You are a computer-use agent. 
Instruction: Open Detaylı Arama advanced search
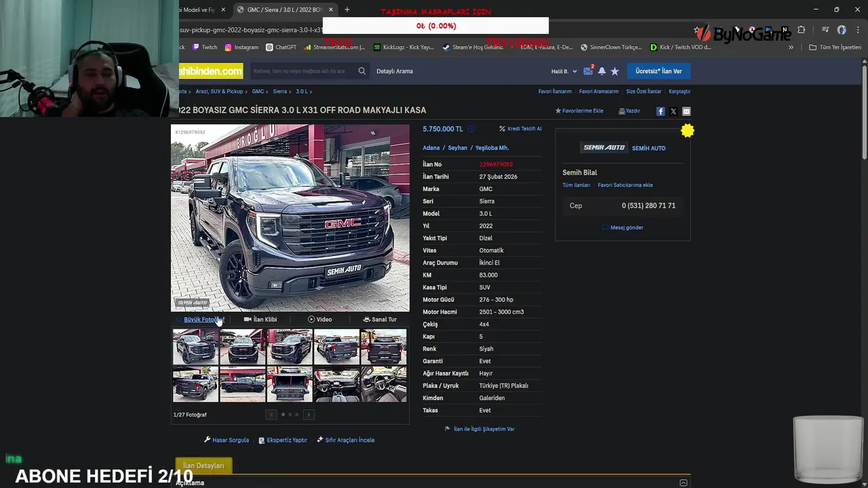[x=395, y=71]
